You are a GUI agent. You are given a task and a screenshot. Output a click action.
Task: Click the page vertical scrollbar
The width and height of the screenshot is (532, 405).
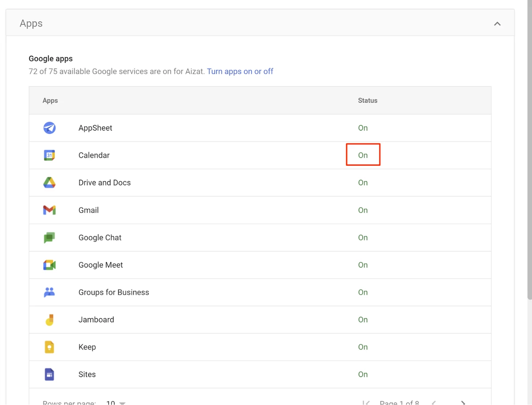coord(529,151)
